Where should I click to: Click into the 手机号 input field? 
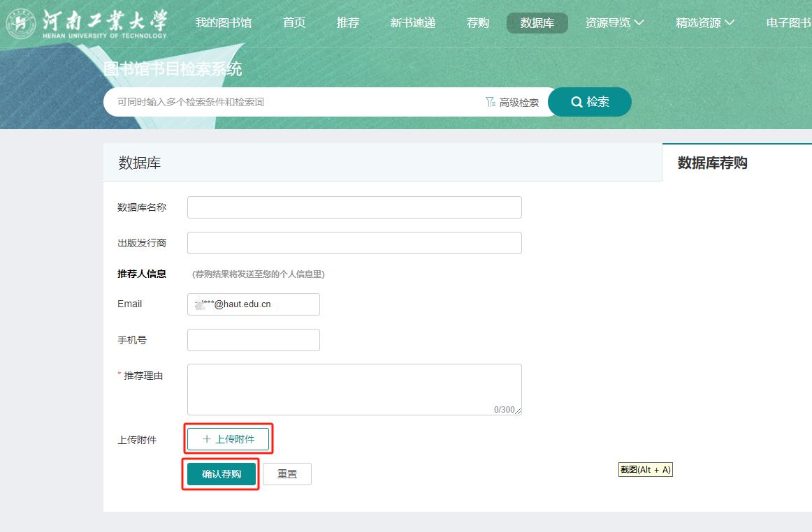(x=253, y=340)
